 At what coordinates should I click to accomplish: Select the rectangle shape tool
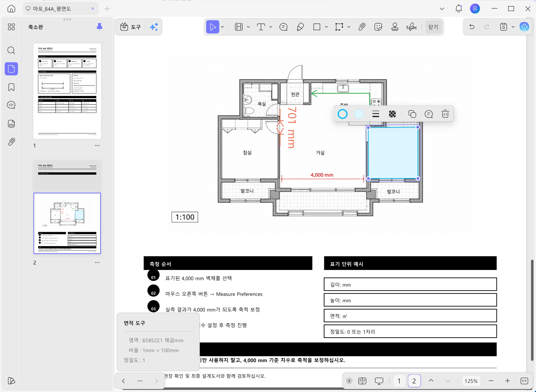pyautogui.click(x=317, y=27)
